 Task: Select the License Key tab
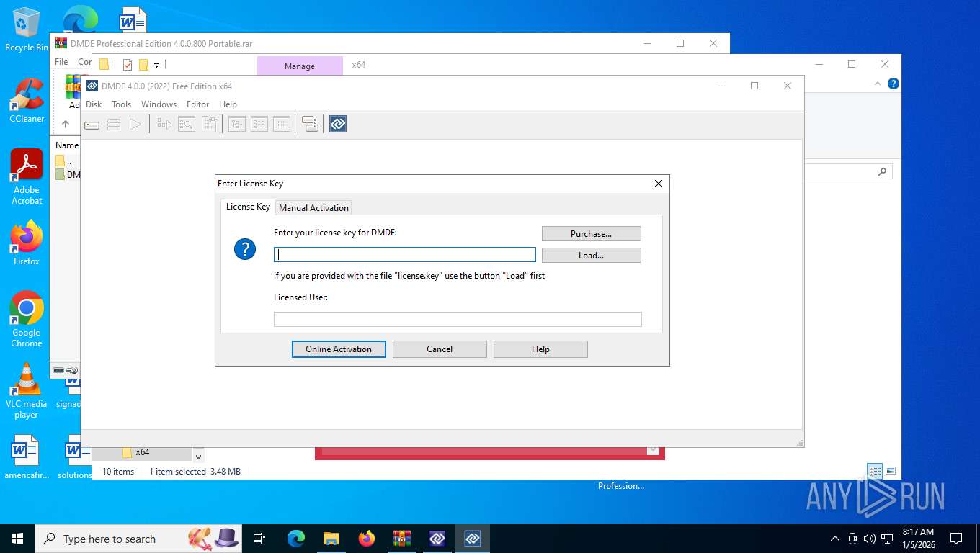click(248, 207)
